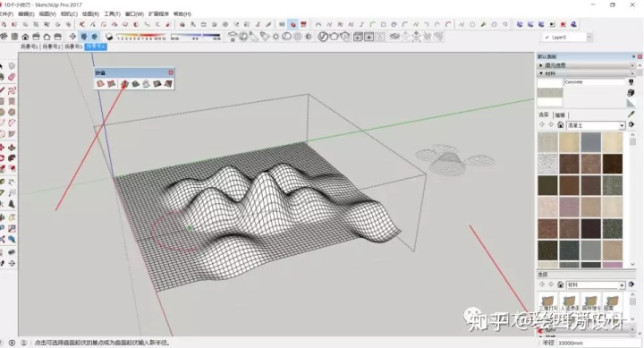Go to materials home in upper browser

click(x=560, y=125)
